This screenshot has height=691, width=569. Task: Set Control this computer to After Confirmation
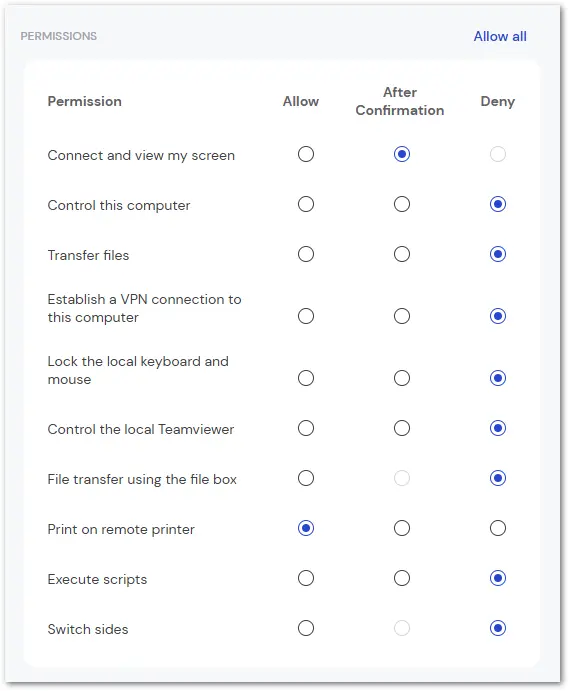coord(402,204)
